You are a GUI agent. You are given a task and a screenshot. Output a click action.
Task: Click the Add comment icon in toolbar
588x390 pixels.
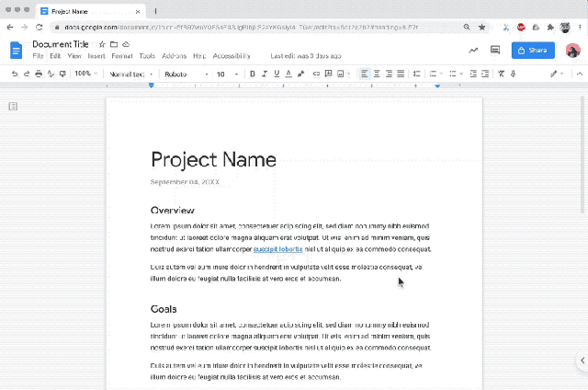(x=328, y=74)
